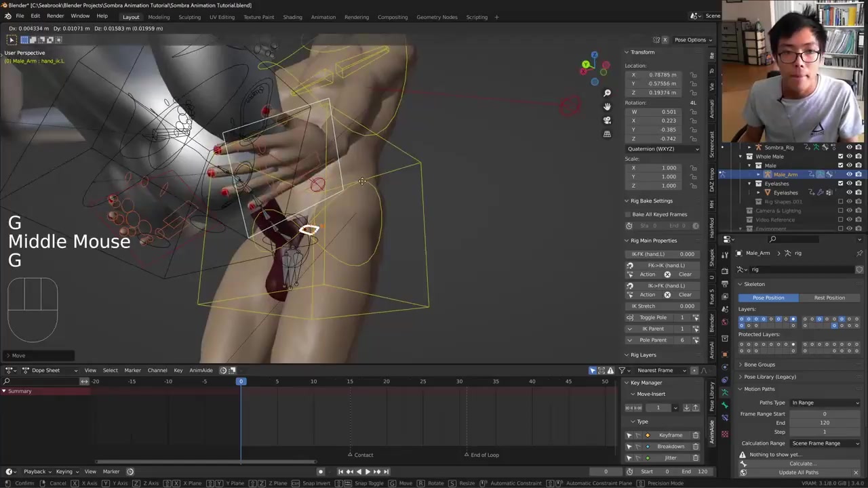Jump to the start frame of playback
The image size is (868, 488).
tap(340, 472)
